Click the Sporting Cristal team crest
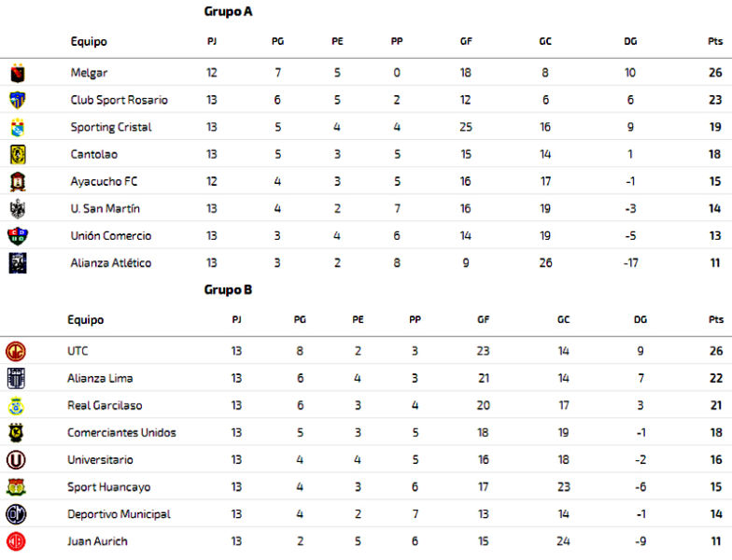Screen dimensions: 732x560 18,127
